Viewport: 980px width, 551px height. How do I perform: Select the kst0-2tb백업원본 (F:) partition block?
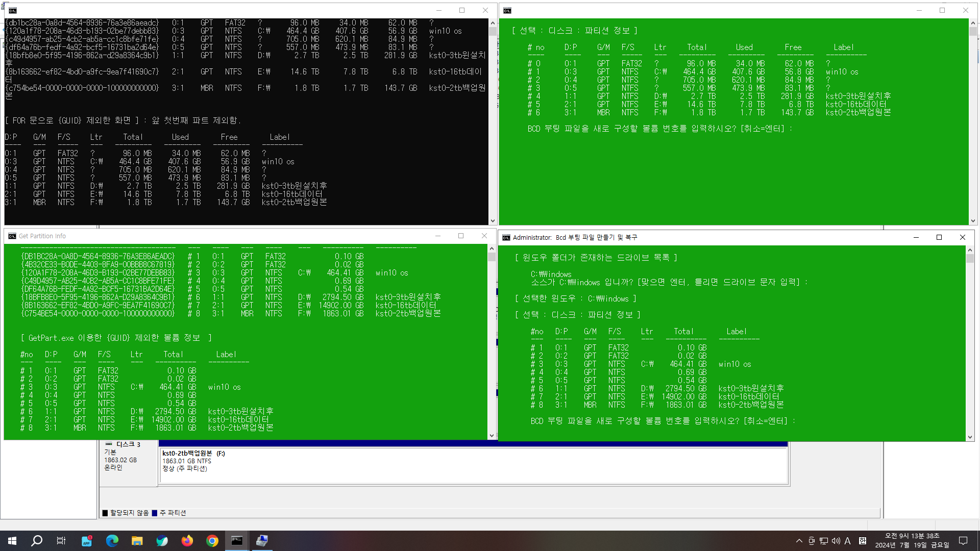point(474,466)
